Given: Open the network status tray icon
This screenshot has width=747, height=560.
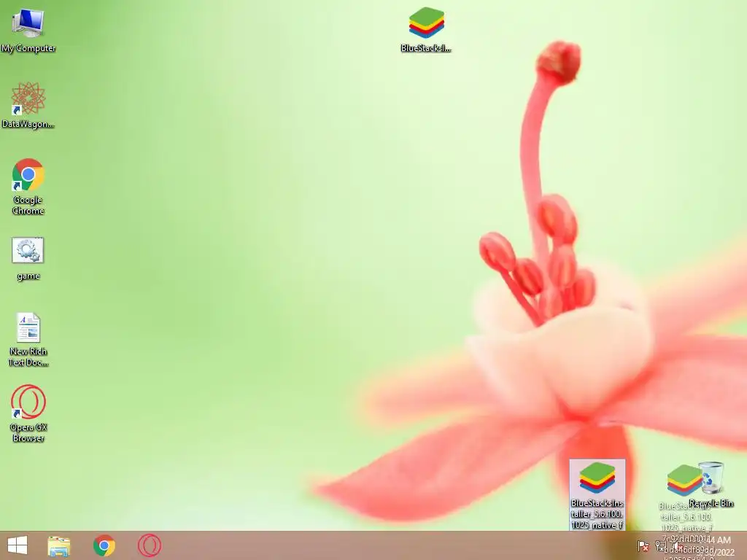Looking at the screenshot, I should (x=660, y=545).
